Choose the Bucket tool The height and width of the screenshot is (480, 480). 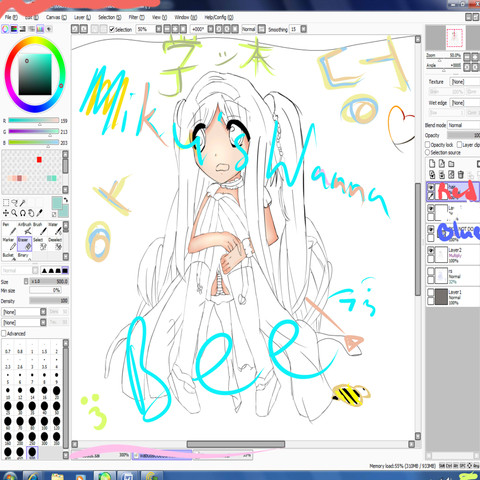click(x=10, y=256)
